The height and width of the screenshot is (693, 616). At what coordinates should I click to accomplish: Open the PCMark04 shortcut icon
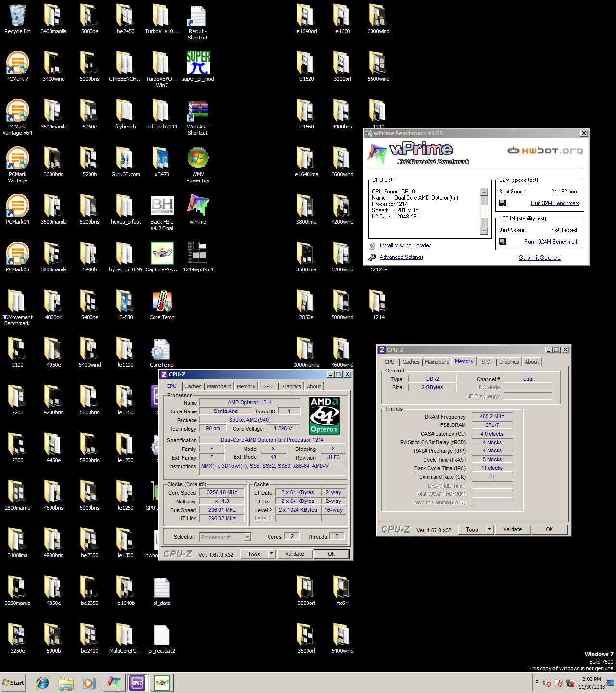[x=17, y=210]
